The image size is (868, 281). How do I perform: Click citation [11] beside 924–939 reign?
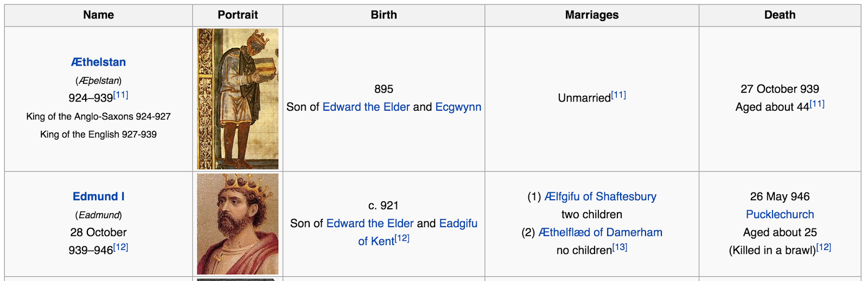[121, 95]
